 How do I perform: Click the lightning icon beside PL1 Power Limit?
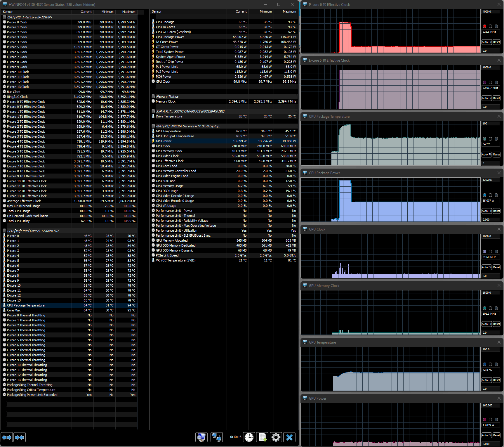(x=153, y=67)
